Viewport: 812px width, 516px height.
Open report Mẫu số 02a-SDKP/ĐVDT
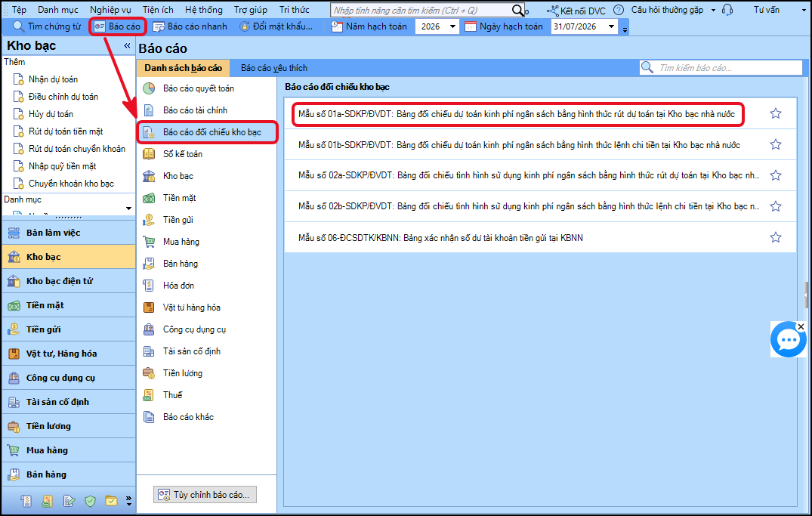[529, 175]
